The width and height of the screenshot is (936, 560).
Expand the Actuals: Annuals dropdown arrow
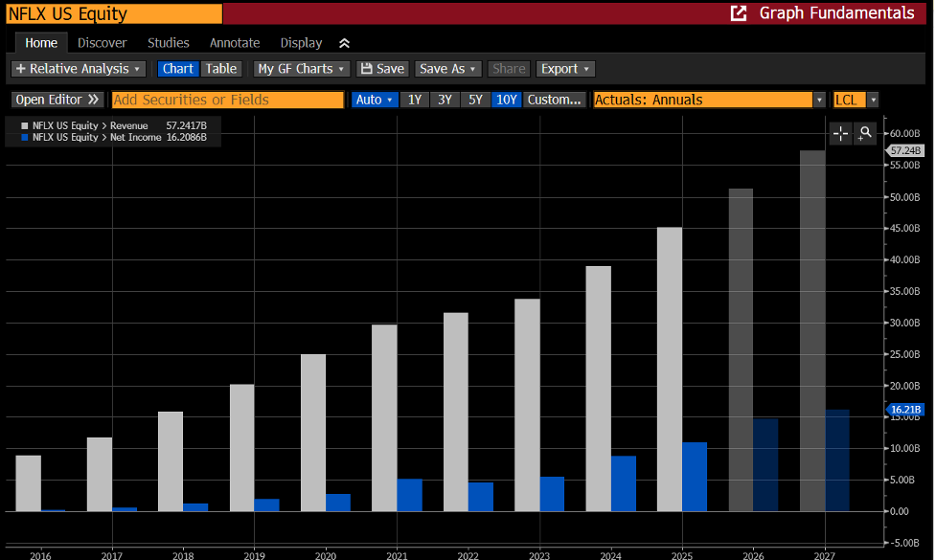[819, 100]
